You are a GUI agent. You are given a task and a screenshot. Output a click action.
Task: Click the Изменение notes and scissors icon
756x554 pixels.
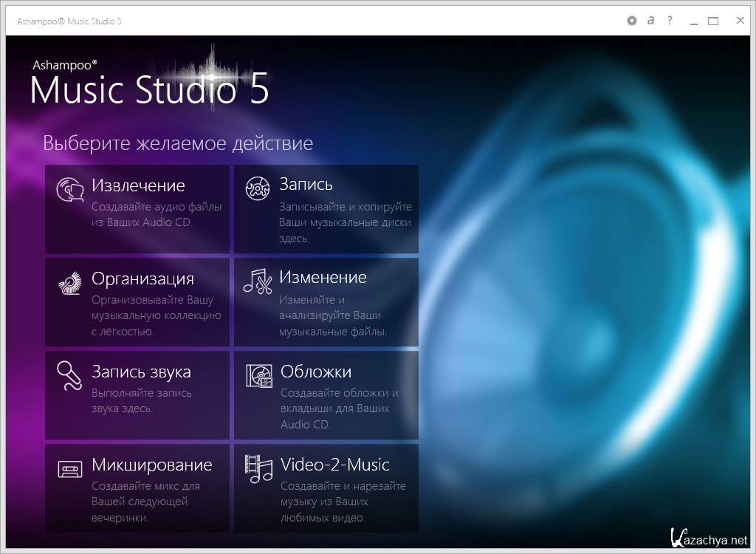pos(258,282)
